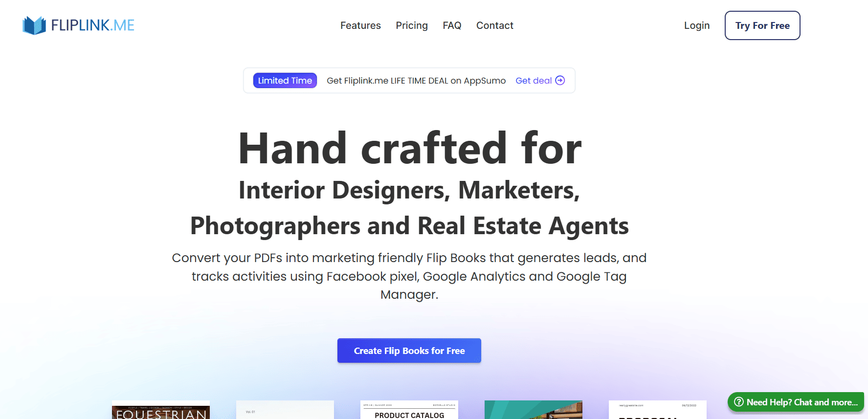Click the AppSumo lifetime deal text
This screenshot has width=868, height=419.
tap(416, 81)
